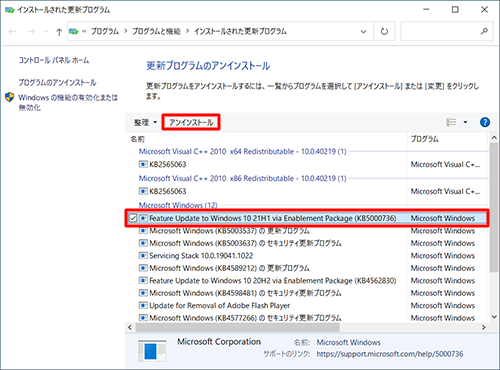Click the horizontal scrollbar thumb
Viewport: 500px width, 370px height.
pyautogui.click(x=237, y=328)
